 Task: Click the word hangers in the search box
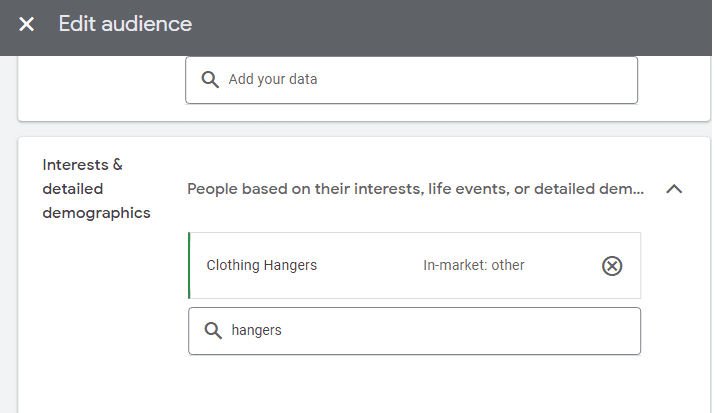coord(256,331)
